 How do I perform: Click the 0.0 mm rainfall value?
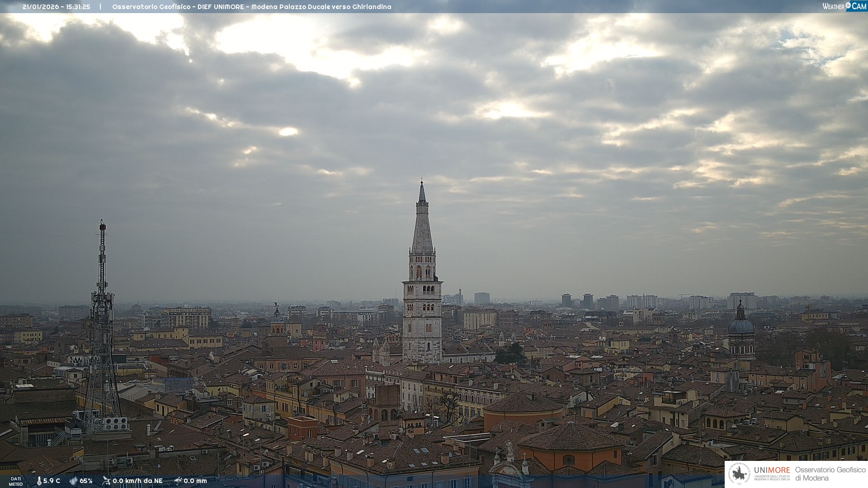point(195,481)
